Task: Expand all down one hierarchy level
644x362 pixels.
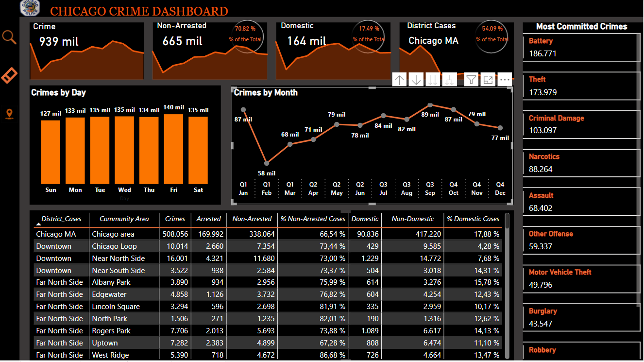Action: pos(450,80)
